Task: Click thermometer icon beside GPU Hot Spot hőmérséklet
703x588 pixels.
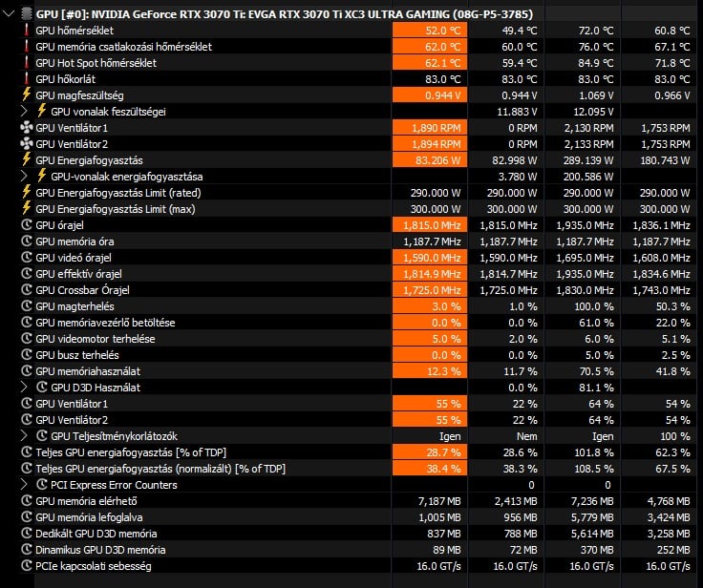Action: 27,63
